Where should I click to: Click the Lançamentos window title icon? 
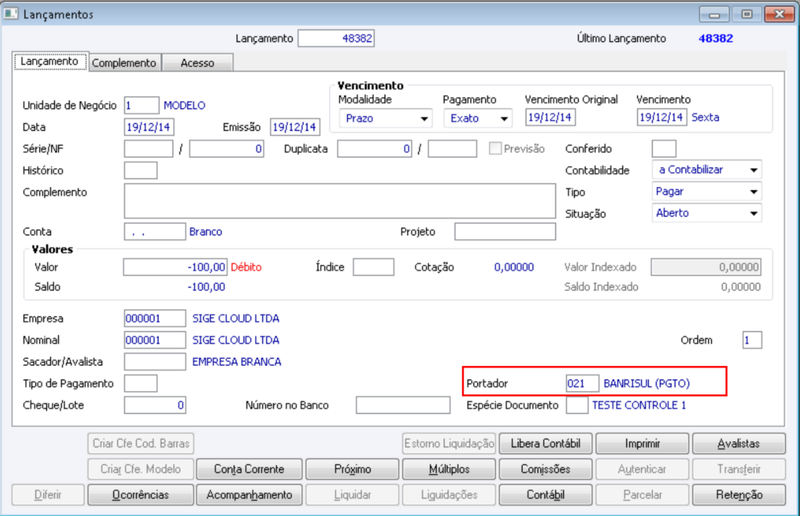[x=11, y=14]
